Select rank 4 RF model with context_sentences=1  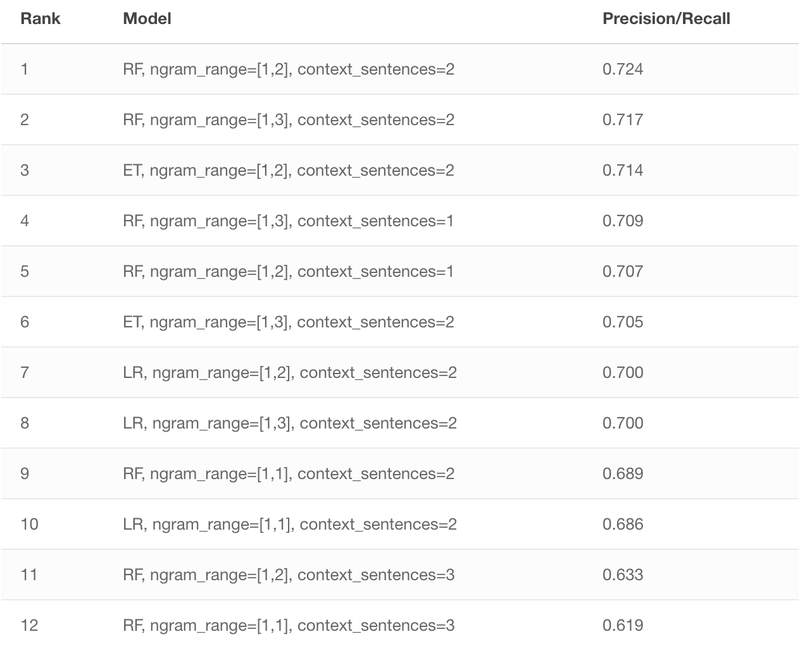coord(288,221)
